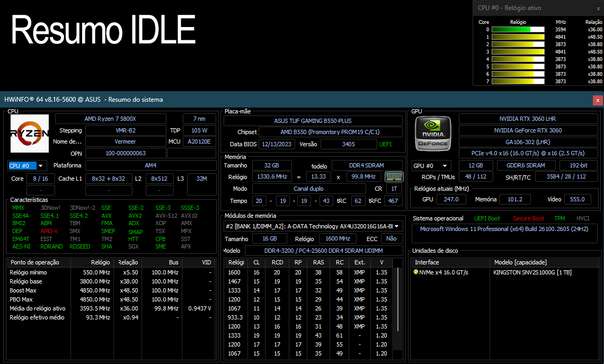This screenshot has height=364, width=604.
Task: Click the Modelo [capacidade] column header
Action: tap(544, 262)
